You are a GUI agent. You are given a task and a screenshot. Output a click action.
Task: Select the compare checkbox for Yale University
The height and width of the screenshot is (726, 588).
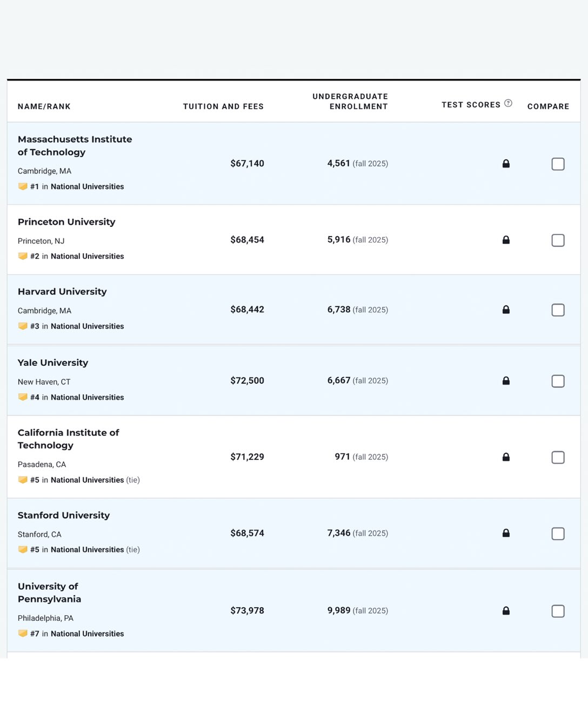click(x=558, y=381)
